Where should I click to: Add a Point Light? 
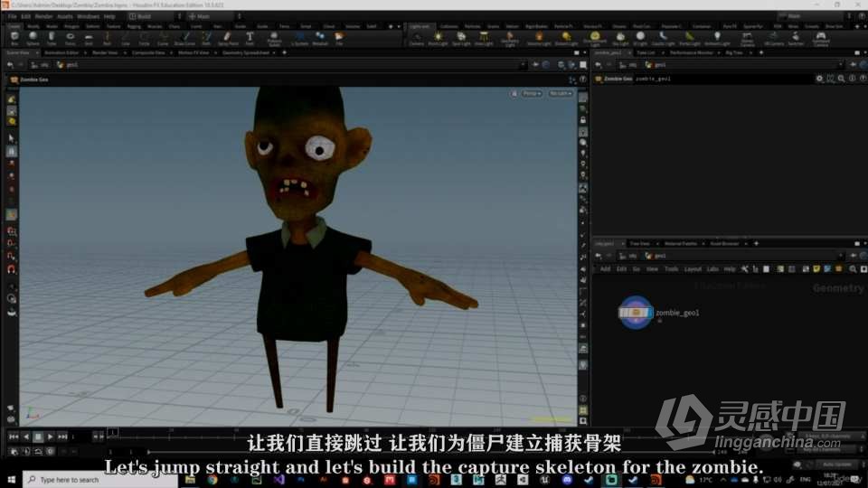pyautogui.click(x=438, y=38)
